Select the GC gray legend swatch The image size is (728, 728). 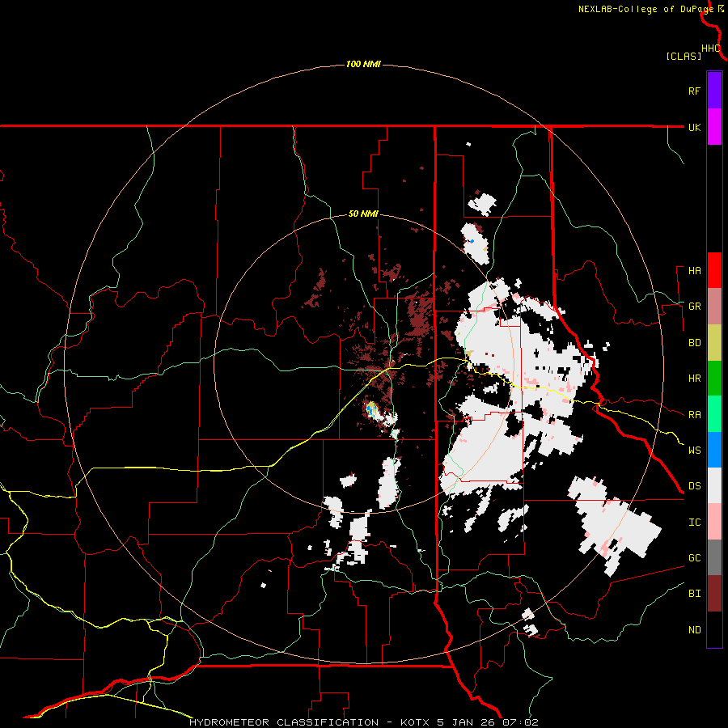coord(714,557)
